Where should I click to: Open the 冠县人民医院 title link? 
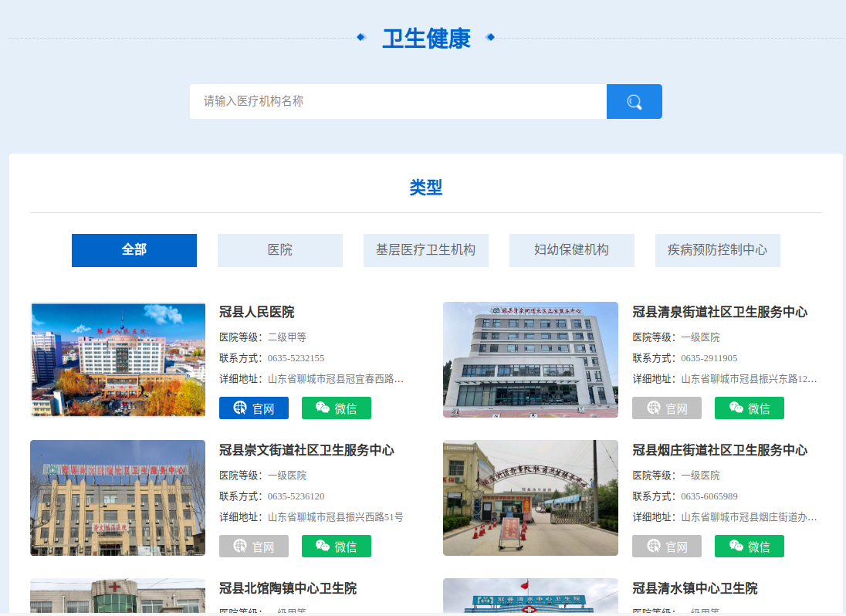[257, 312]
